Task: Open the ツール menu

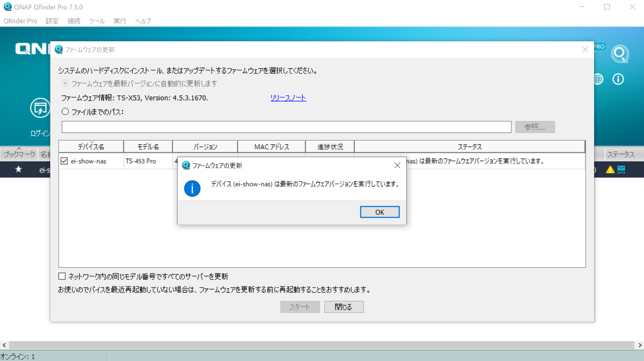Action: [x=97, y=21]
